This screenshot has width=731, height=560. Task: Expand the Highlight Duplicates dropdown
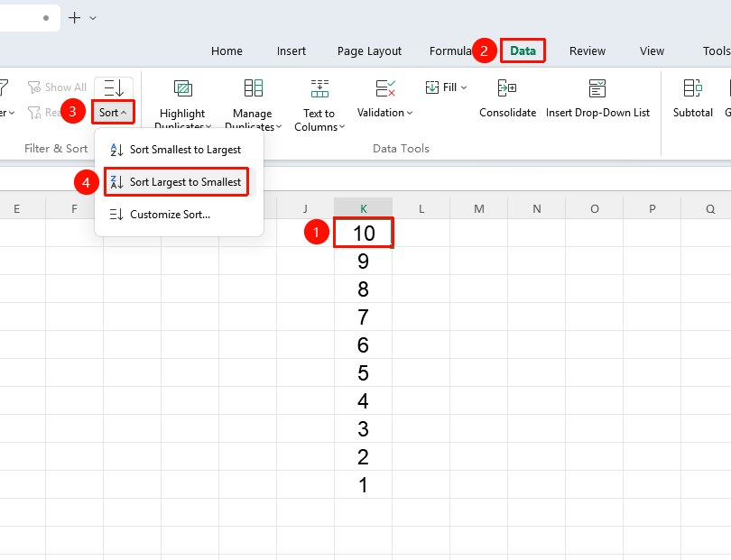tap(208, 126)
